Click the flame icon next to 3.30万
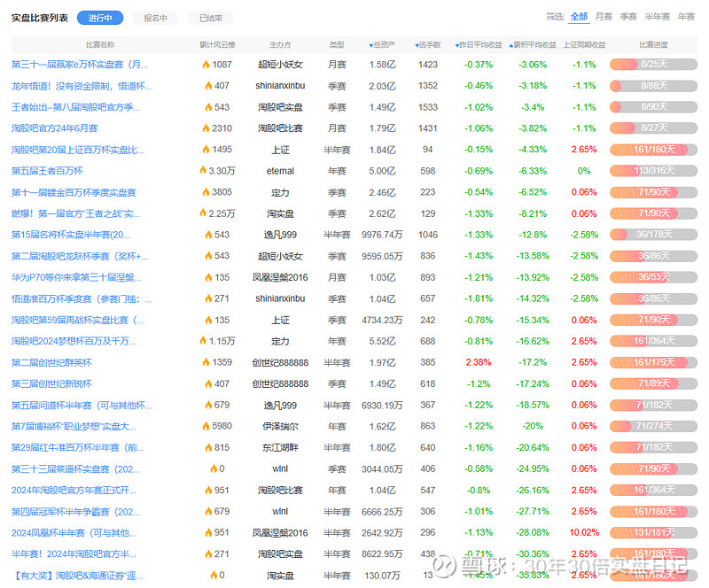This screenshot has width=709, height=588. (203, 171)
